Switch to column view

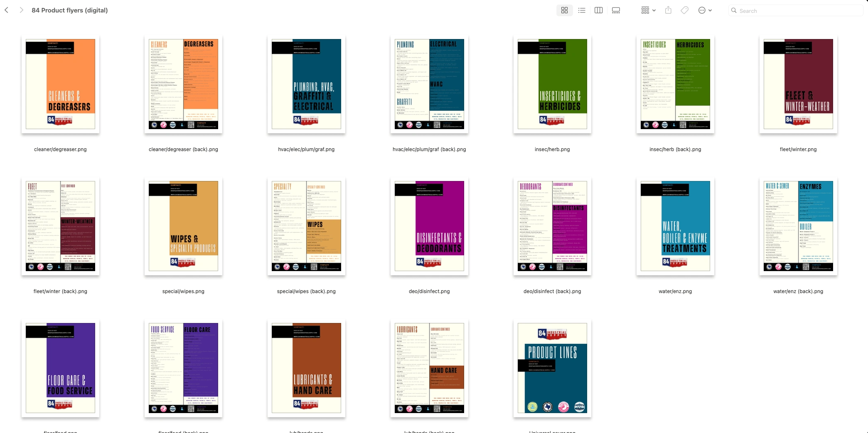pos(598,10)
